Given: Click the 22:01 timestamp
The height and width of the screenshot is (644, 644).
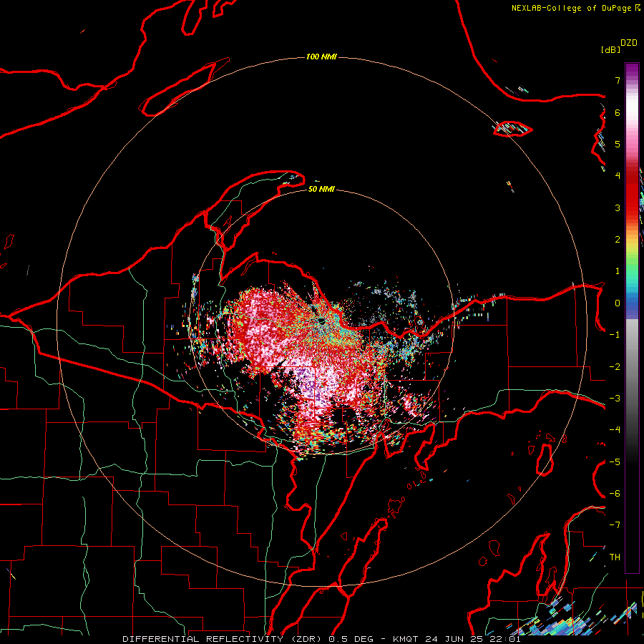Looking at the screenshot, I should (x=507, y=639).
